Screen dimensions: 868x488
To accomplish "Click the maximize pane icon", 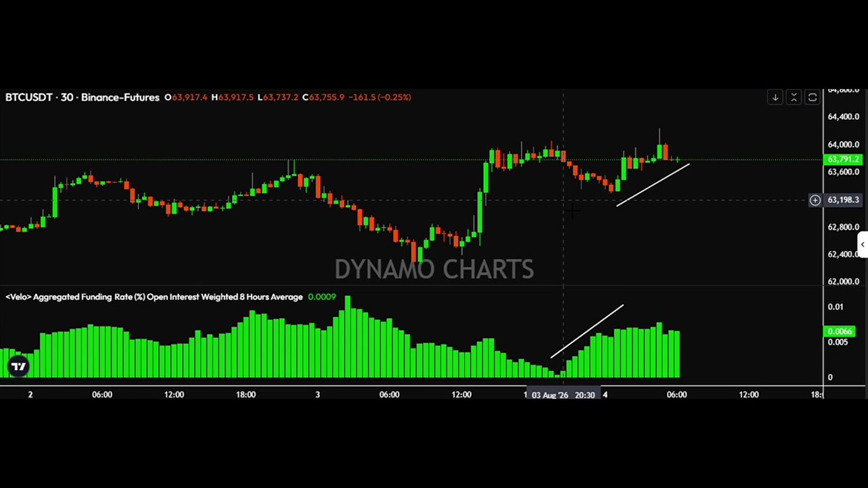I will click(812, 97).
